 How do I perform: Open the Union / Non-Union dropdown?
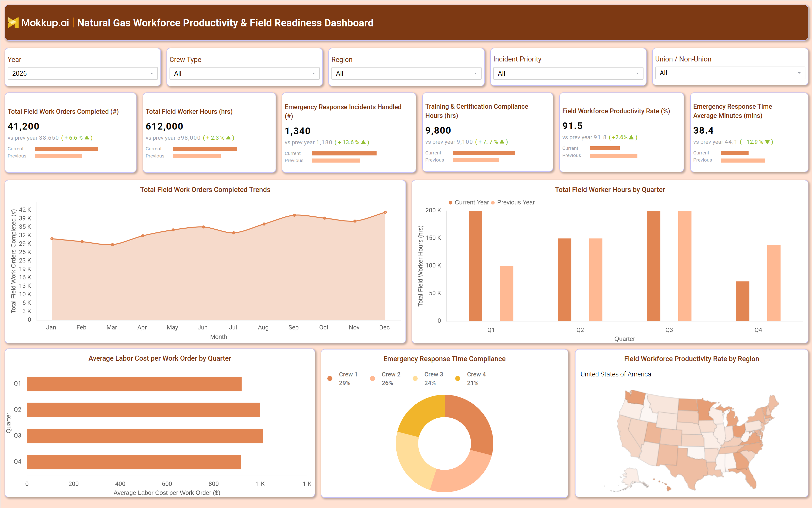730,73
